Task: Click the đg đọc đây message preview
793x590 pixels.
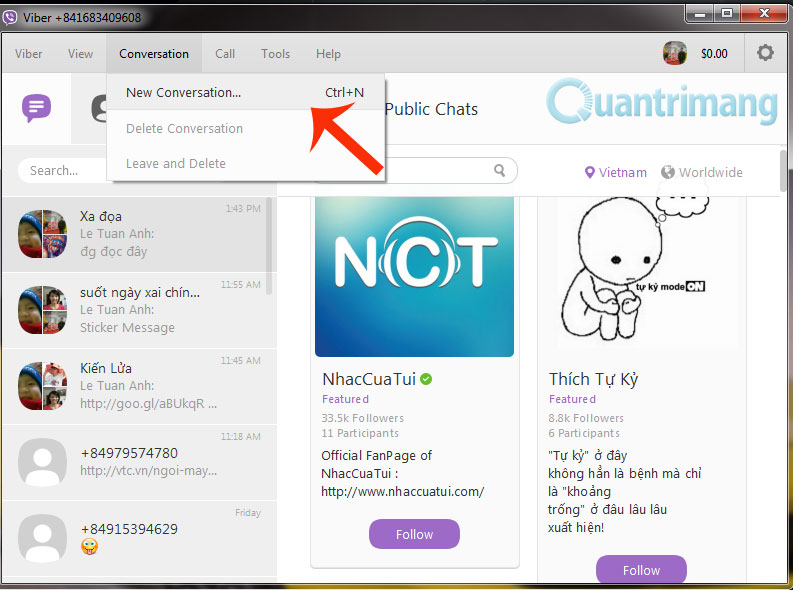Action: 113,251
